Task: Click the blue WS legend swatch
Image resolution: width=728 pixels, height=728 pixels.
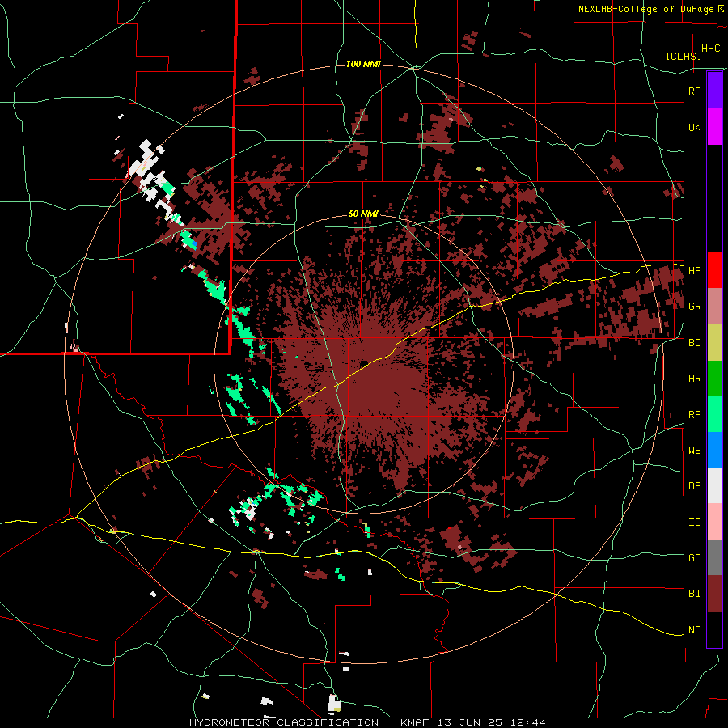Action: (x=714, y=450)
